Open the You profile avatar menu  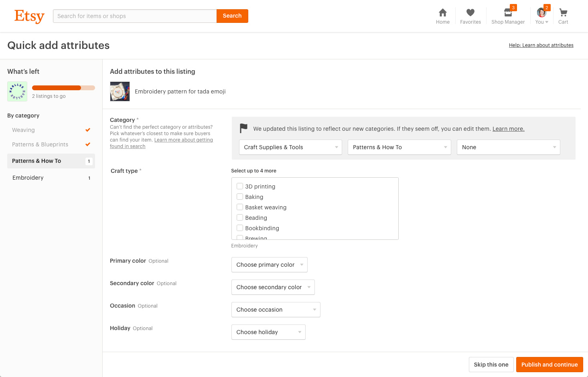tap(542, 13)
